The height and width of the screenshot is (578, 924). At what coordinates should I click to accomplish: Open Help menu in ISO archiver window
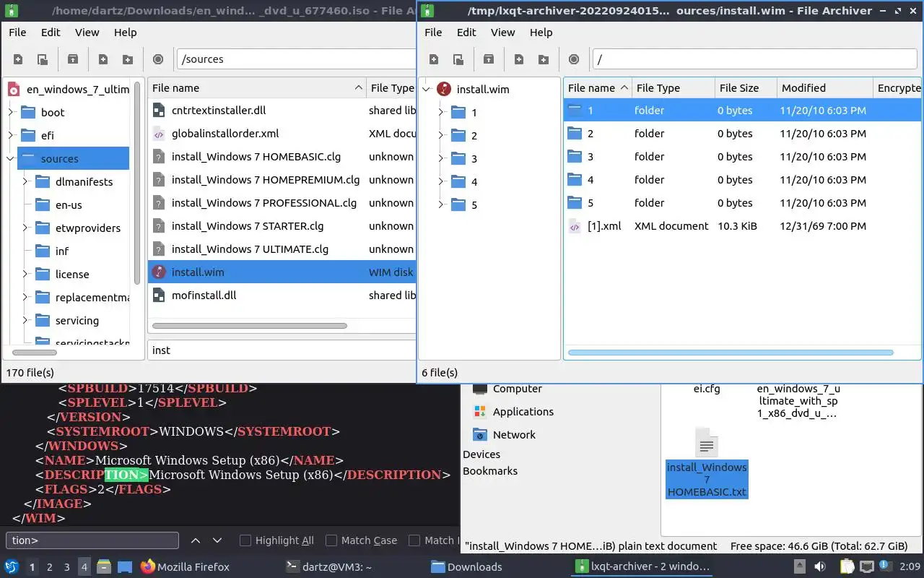click(x=125, y=33)
